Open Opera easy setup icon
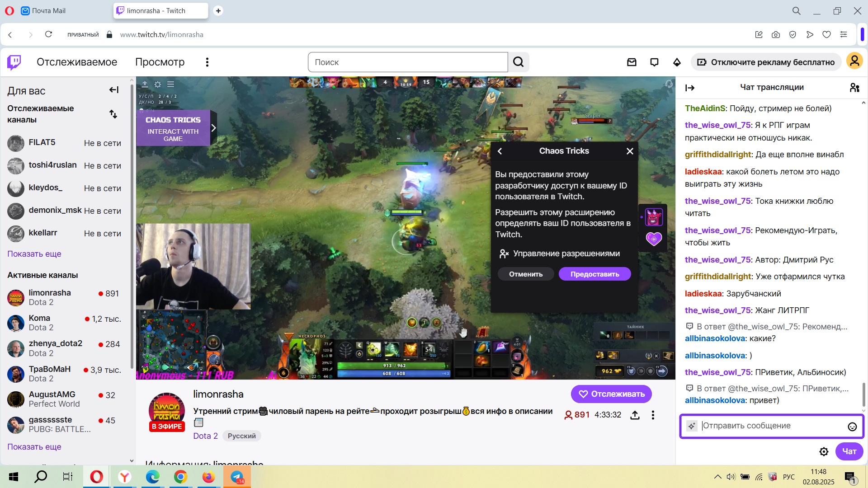 [844, 34]
